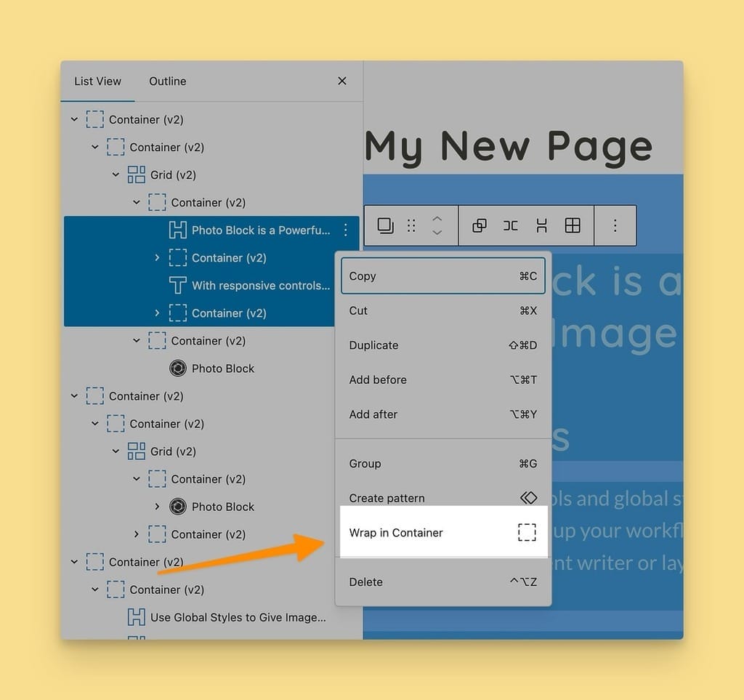The height and width of the screenshot is (700, 744).
Task: Expand the Container (v2) below the heading block
Action: (157, 258)
